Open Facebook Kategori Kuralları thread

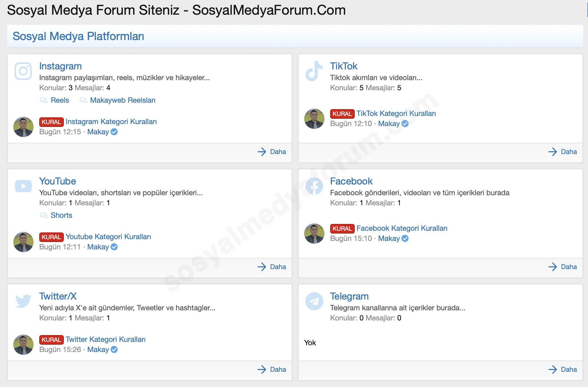tap(402, 228)
